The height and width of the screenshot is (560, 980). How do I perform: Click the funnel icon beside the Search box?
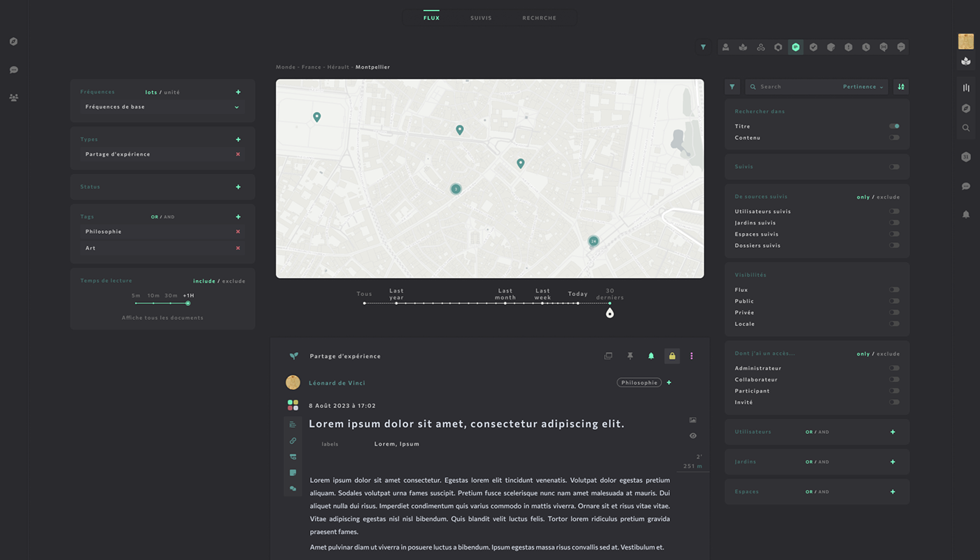tap(733, 87)
